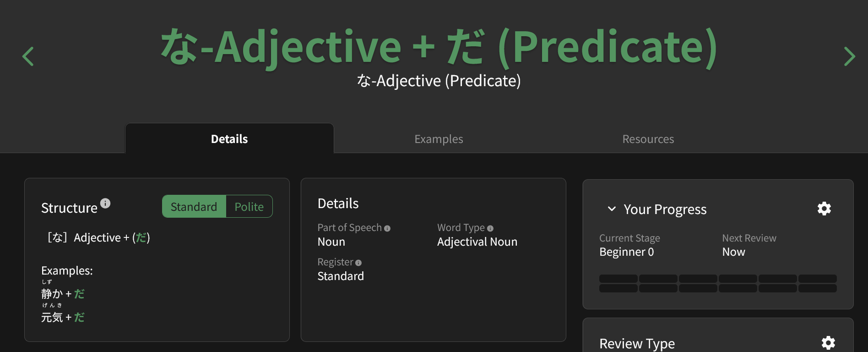Click the 元気 + だ example
The height and width of the screenshot is (352, 868).
point(63,317)
